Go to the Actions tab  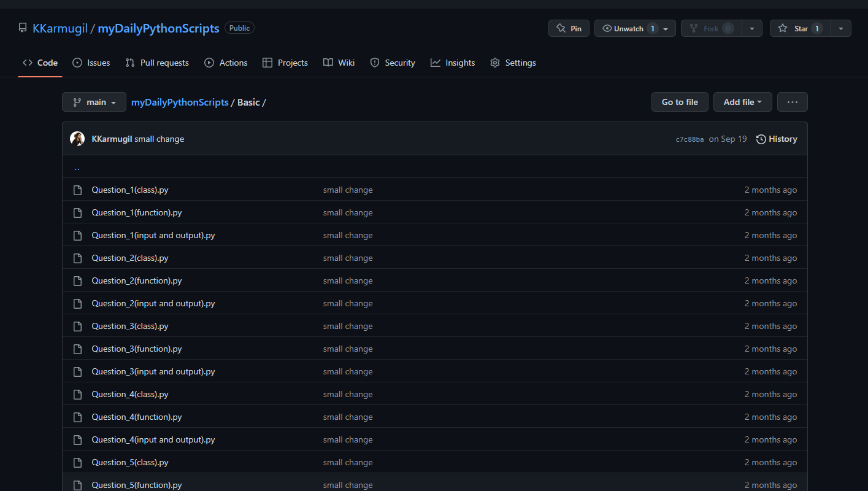[x=226, y=63]
